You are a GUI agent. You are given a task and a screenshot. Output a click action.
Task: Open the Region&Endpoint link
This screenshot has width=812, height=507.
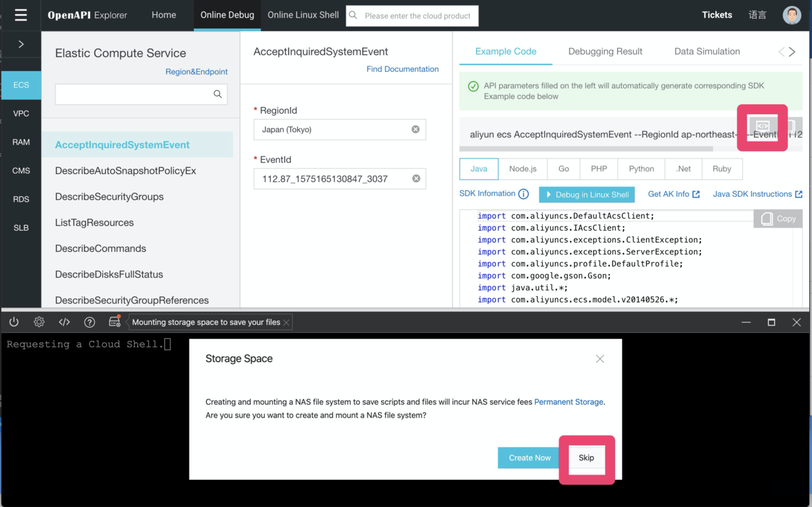(x=196, y=72)
